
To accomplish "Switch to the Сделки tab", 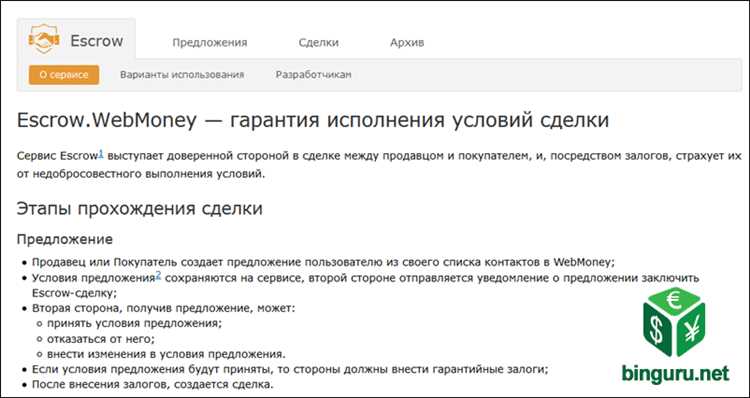I will [319, 43].
